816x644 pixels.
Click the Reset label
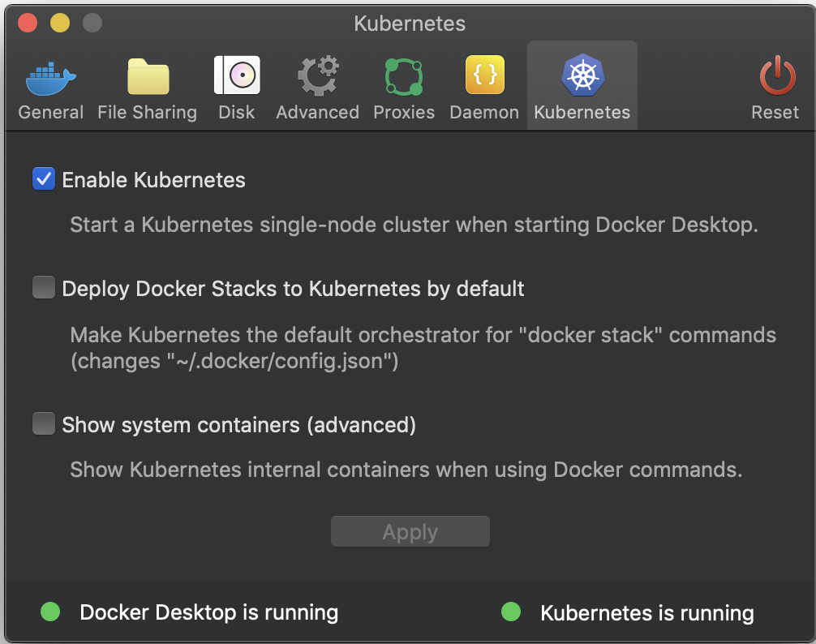pyautogui.click(x=775, y=112)
